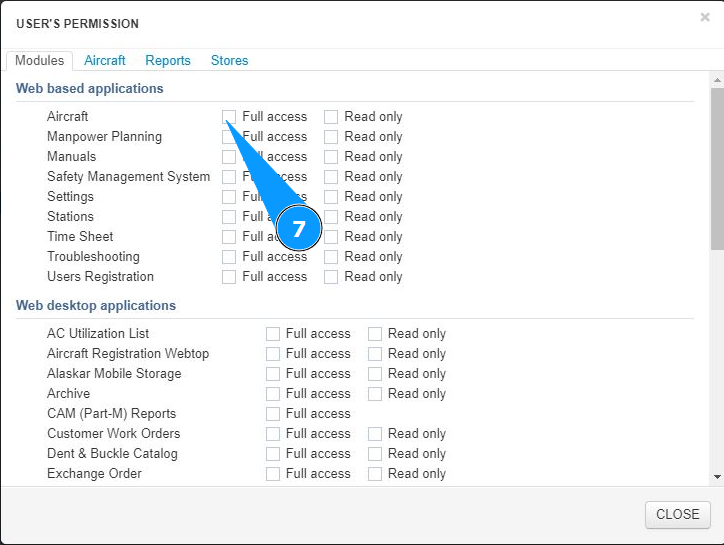Check Read only for Manpower Planning

[x=331, y=137]
